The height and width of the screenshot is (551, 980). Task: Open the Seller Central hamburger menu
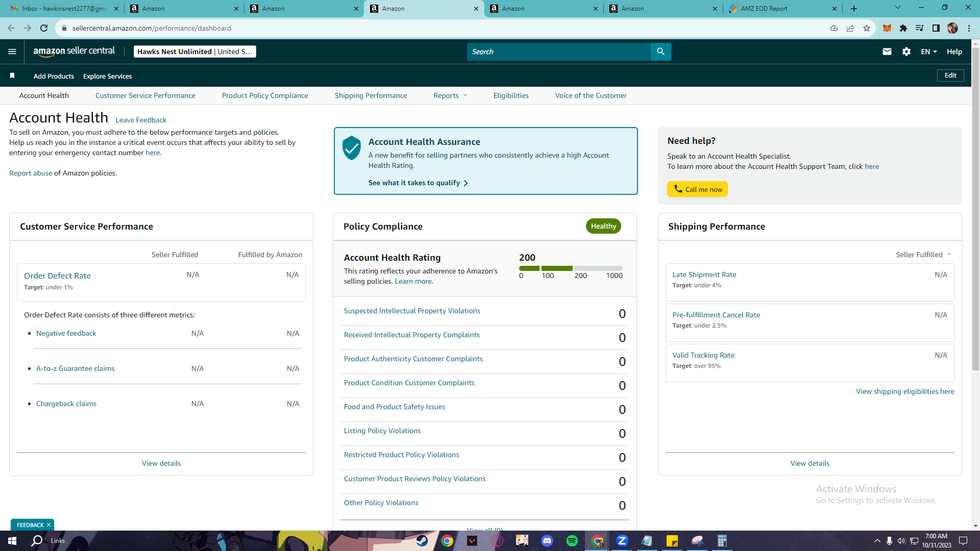coord(12,52)
